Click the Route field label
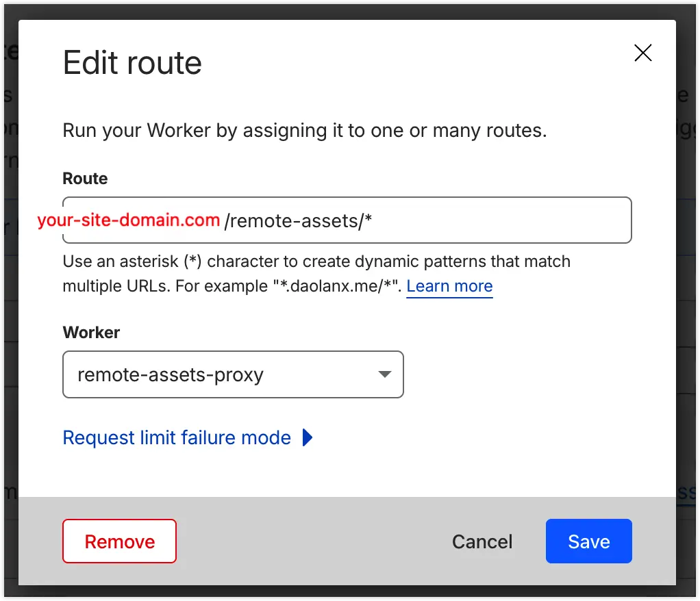The height and width of the screenshot is (601, 700). point(85,179)
